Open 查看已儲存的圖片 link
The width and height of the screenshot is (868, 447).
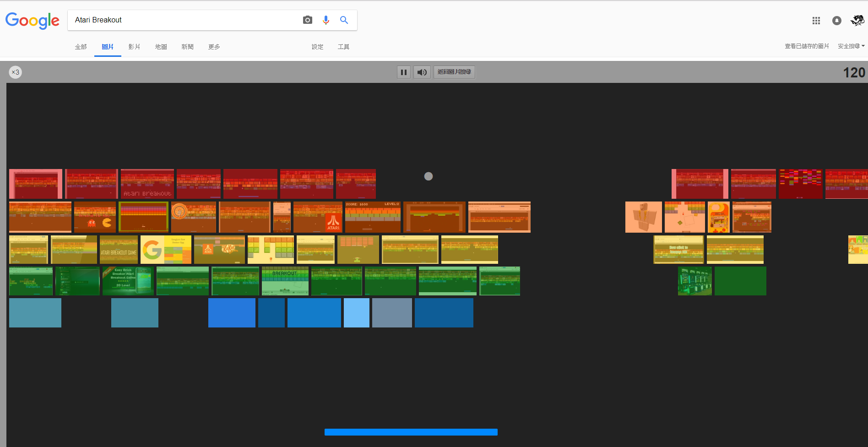(x=807, y=46)
